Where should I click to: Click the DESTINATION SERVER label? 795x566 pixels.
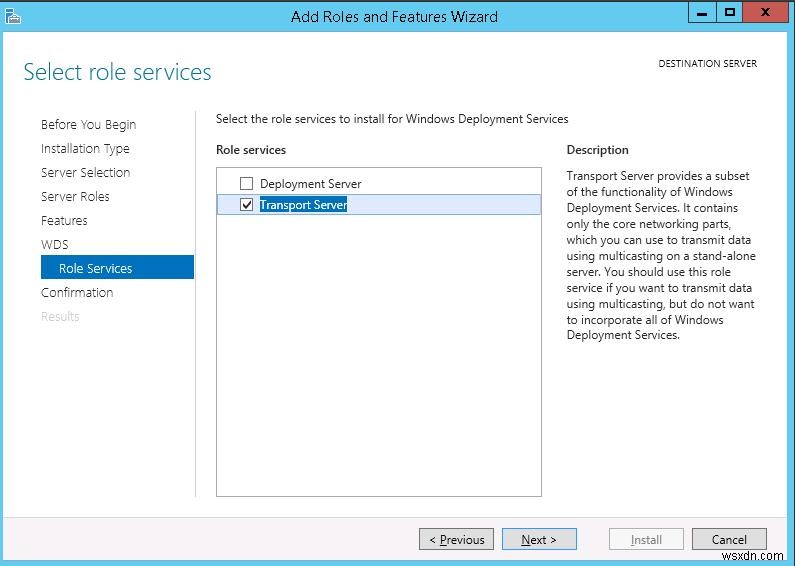[707, 63]
